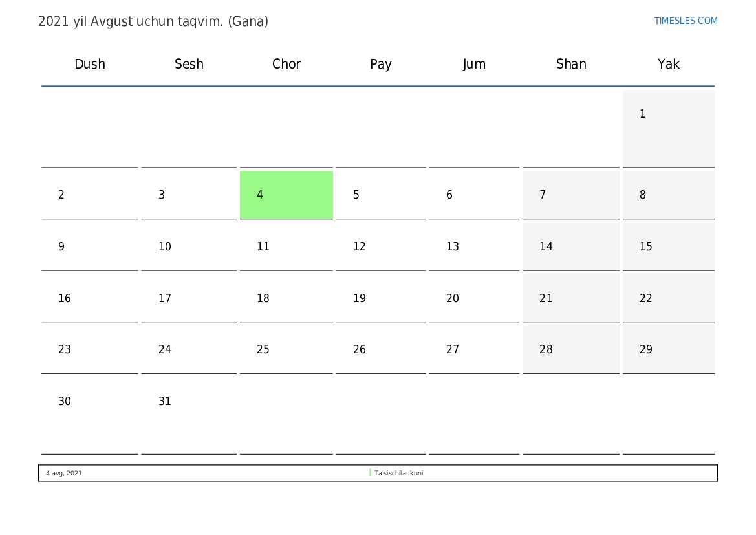Open the TIMESLES.COM link
The image size is (756, 535).
(685, 21)
